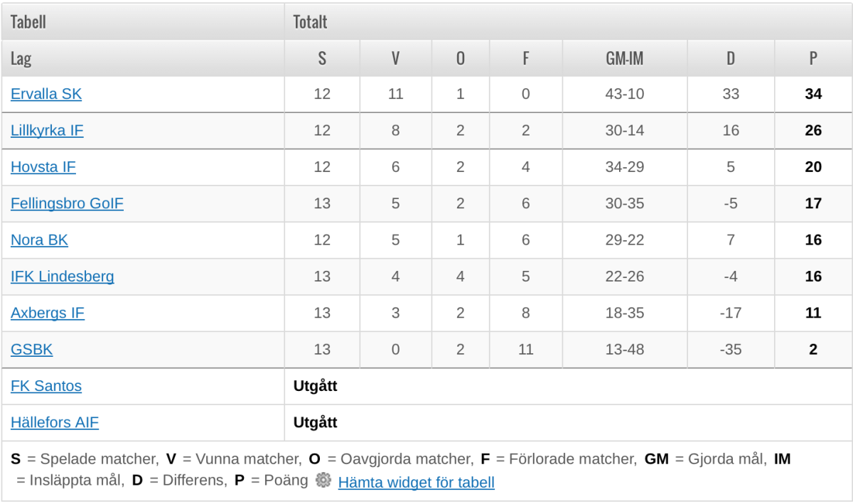Open Fellingsbro GoIF team link

point(67,203)
